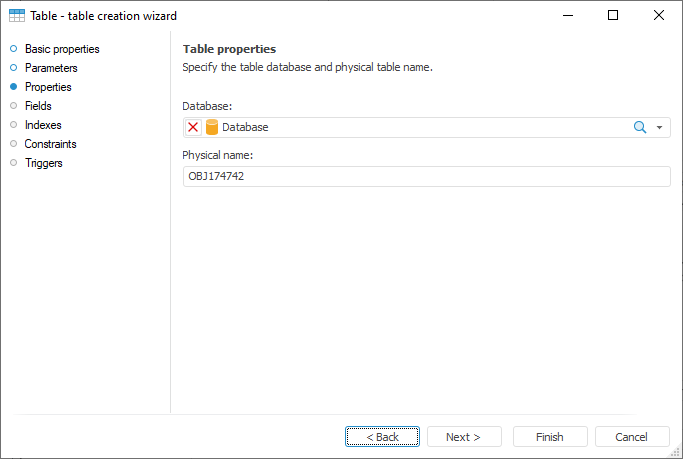Click the orange database cylinder icon

[x=212, y=128]
